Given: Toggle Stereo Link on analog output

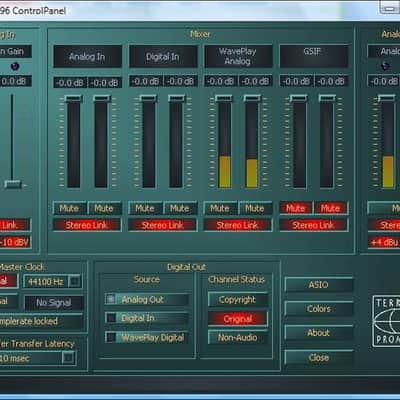Looking at the screenshot, I should click(384, 225).
